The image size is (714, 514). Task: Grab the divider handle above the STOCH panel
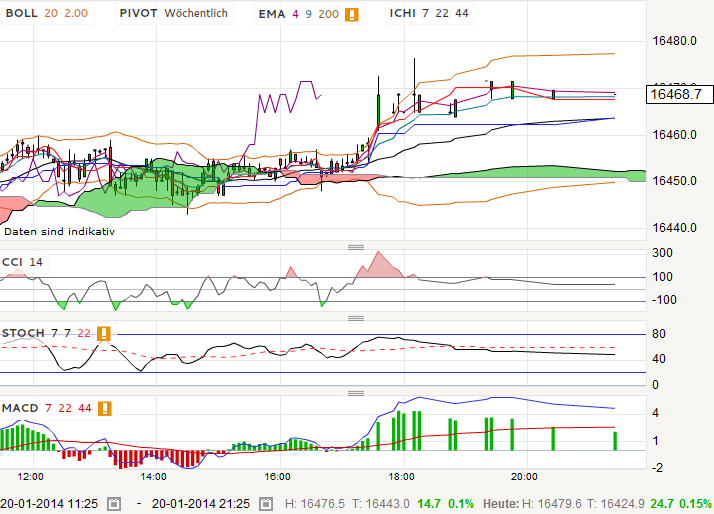[x=356, y=318]
